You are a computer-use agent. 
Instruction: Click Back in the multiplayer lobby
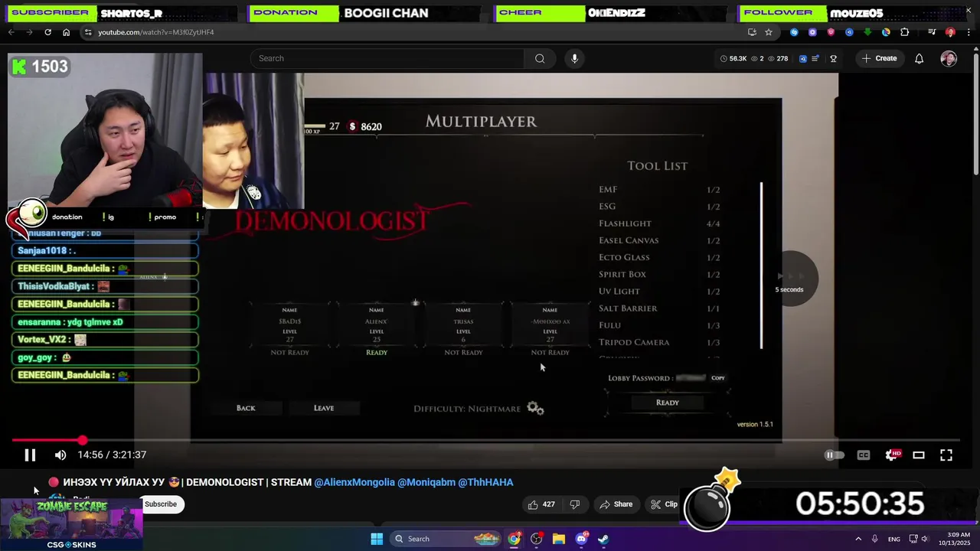click(x=246, y=408)
